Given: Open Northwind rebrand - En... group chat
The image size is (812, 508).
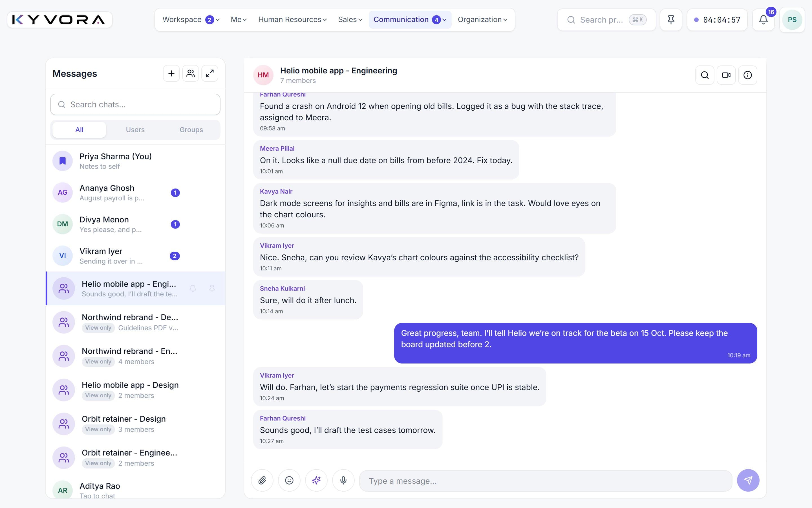Looking at the screenshot, I should pyautogui.click(x=135, y=356).
